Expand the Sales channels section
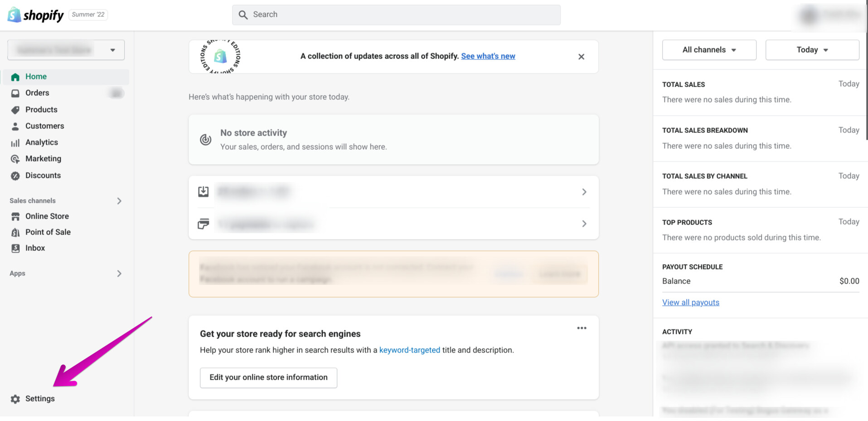The image size is (868, 421). (119, 201)
